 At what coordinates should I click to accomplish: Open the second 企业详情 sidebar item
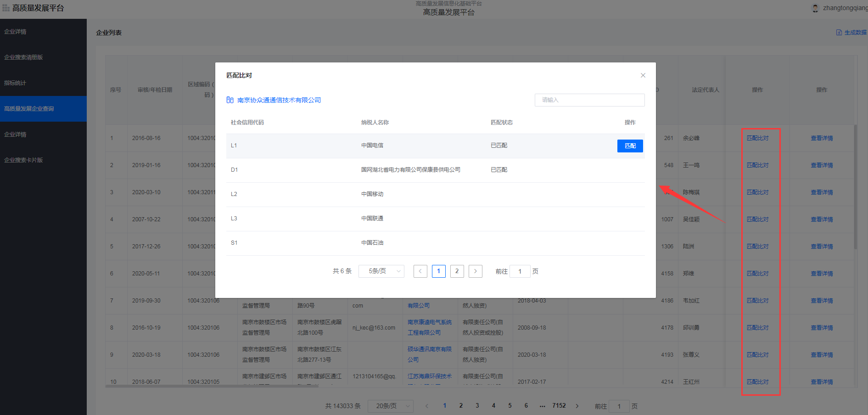coord(43,135)
